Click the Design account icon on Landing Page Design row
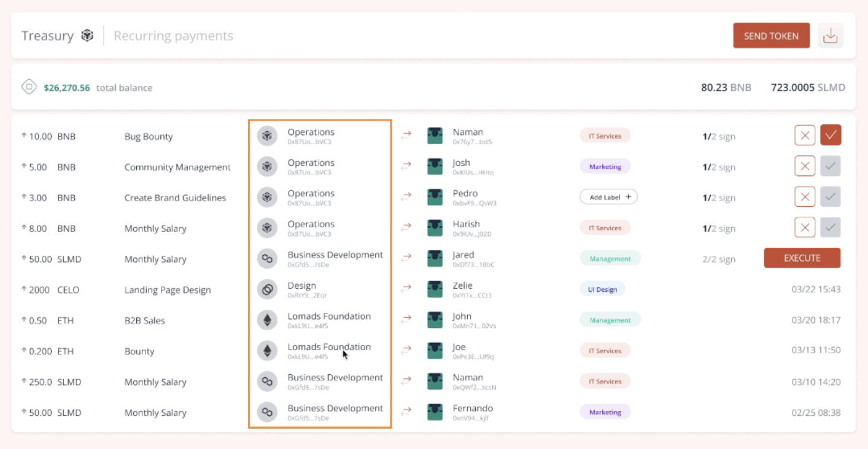 pos(267,289)
